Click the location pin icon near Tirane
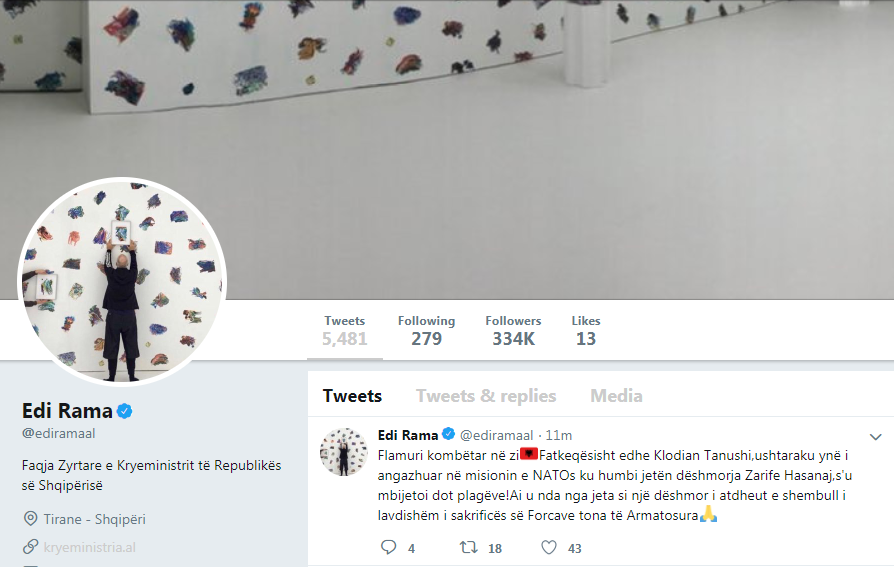 click(x=30, y=519)
